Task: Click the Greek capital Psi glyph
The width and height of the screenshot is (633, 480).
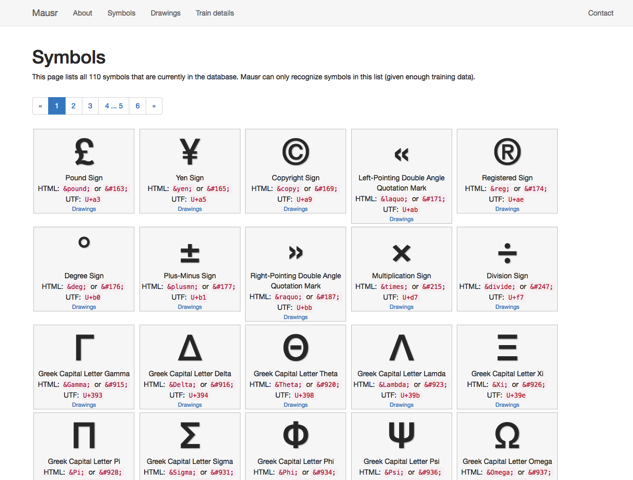Action: point(401,435)
